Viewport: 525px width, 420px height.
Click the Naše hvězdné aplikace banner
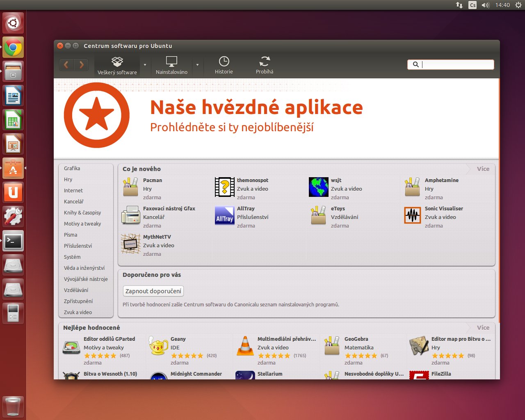(256, 116)
